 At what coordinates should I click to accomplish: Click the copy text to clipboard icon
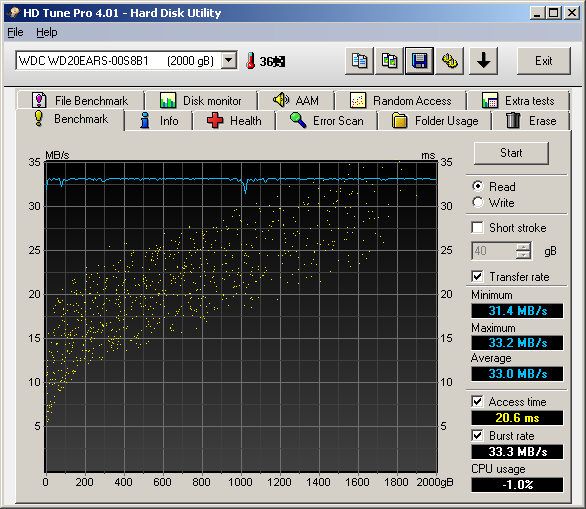coord(359,61)
